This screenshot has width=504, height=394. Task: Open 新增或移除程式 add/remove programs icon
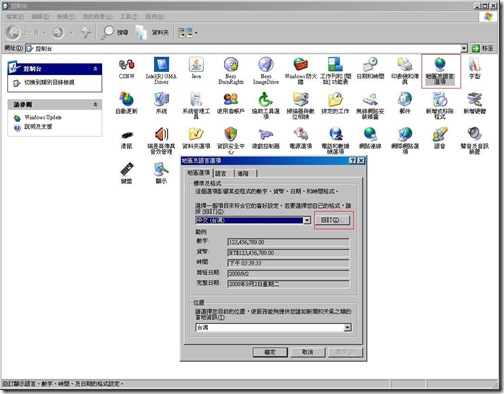(x=440, y=105)
